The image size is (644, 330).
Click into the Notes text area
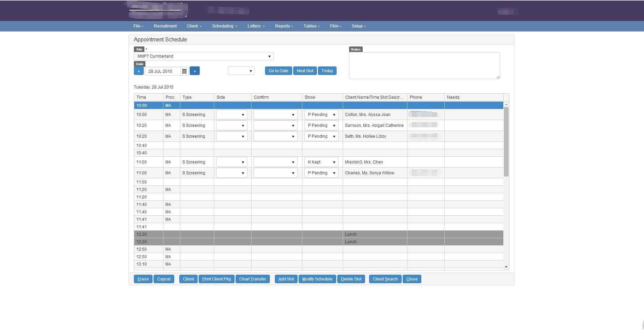(x=424, y=65)
